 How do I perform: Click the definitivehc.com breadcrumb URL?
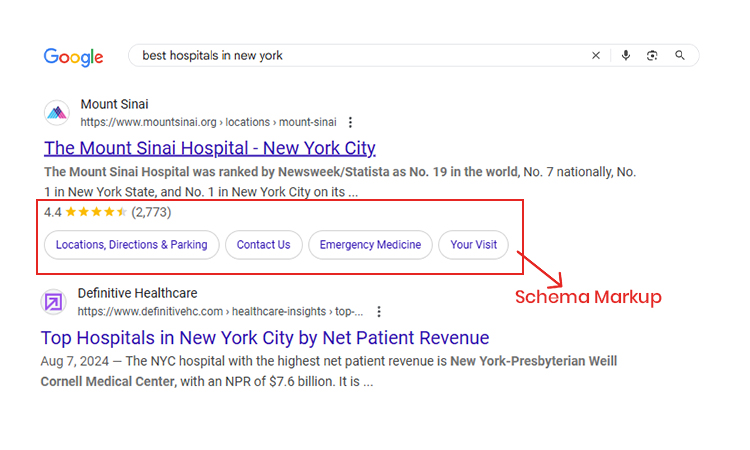(x=220, y=312)
